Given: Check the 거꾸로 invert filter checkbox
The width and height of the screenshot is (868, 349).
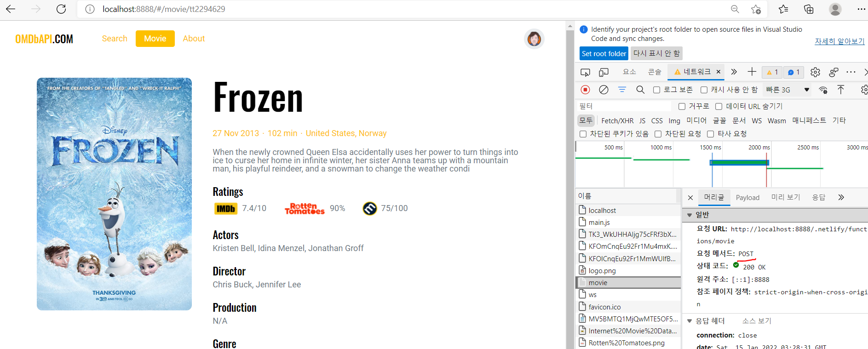Looking at the screenshot, I should point(682,107).
